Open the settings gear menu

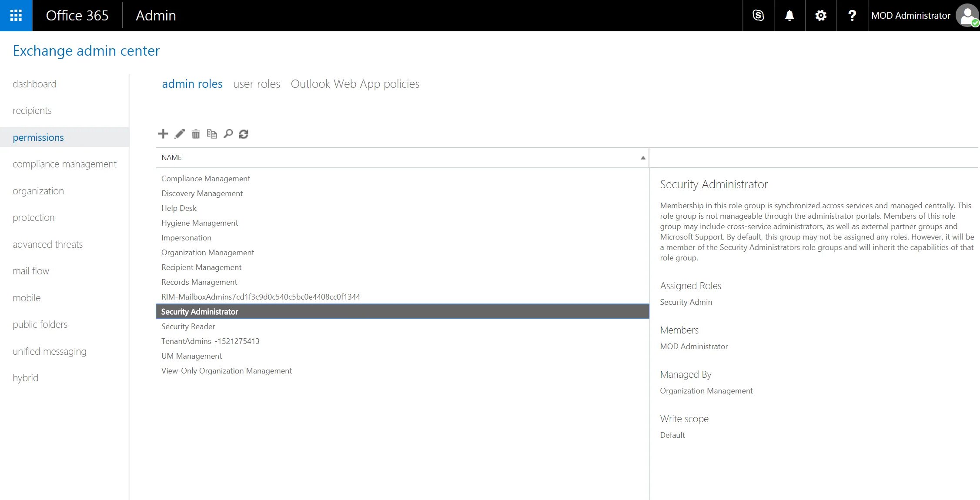[x=821, y=16]
